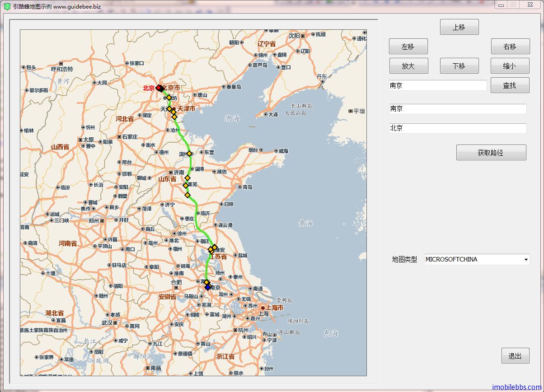This screenshot has width=544, height=392.
Task: Exit the app with 退出 button
Action: tap(515, 356)
